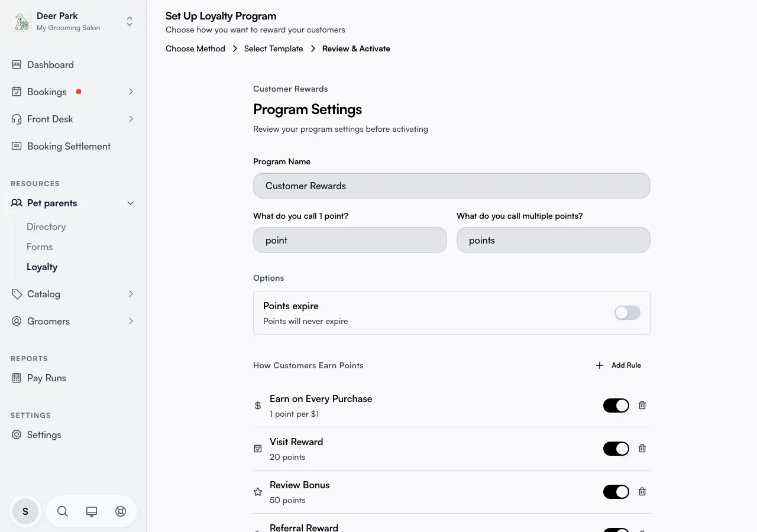This screenshot has width=757, height=532.
Task: Click the Pet parents people icon
Action: [17, 203]
